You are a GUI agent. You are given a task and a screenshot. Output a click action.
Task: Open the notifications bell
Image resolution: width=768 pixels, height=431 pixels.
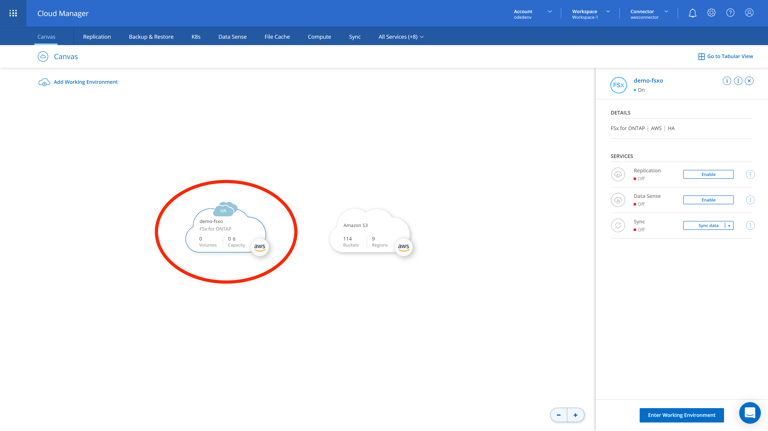click(x=692, y=13)
